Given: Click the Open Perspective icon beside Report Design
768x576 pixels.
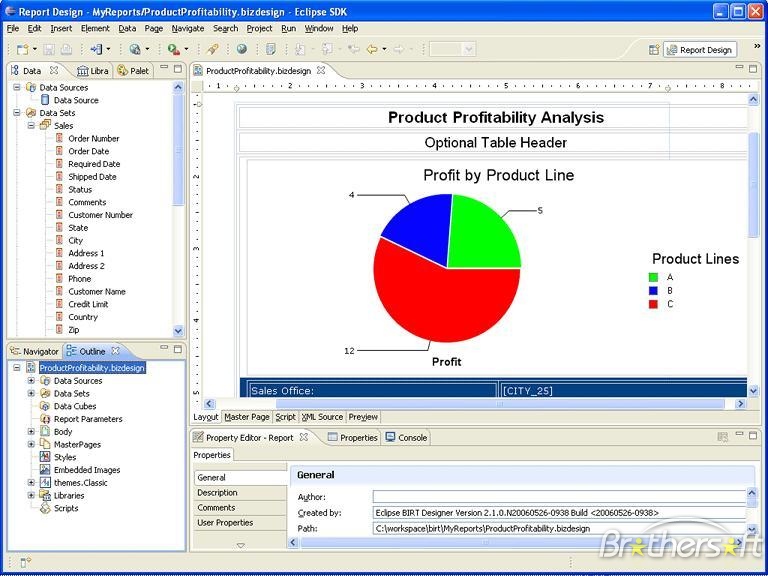Looking at the screenshot, I should click(653, 49).
